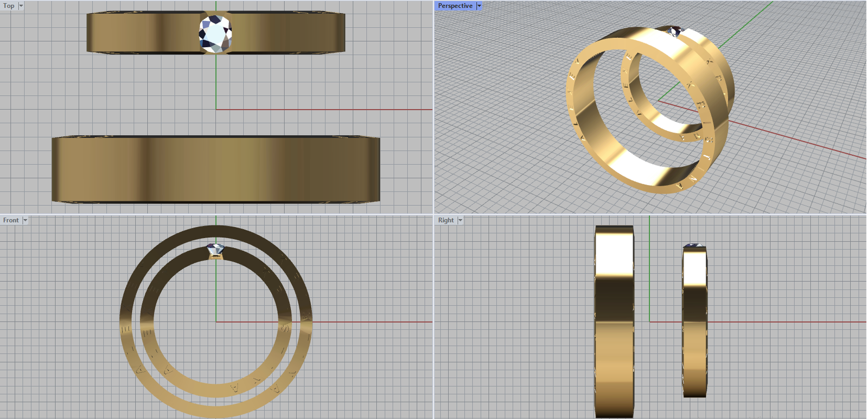868x419 pixels.
Task: Expand the Front viewport dropdown arrow
Action: coord(25,220)
